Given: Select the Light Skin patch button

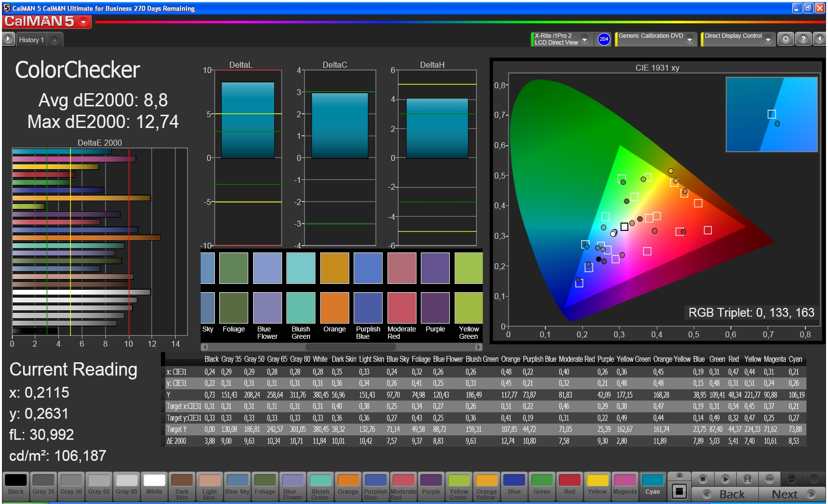Looking at the screenshot, I should point(209,486).
